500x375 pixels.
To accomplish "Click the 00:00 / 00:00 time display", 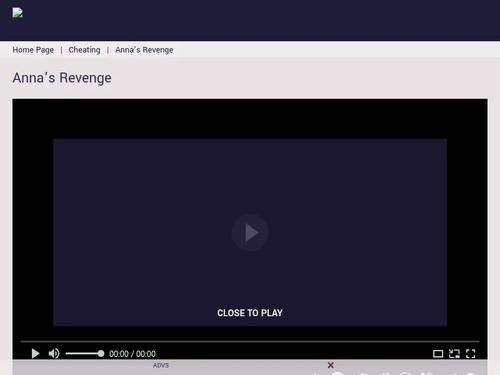I will click(132, 354).
